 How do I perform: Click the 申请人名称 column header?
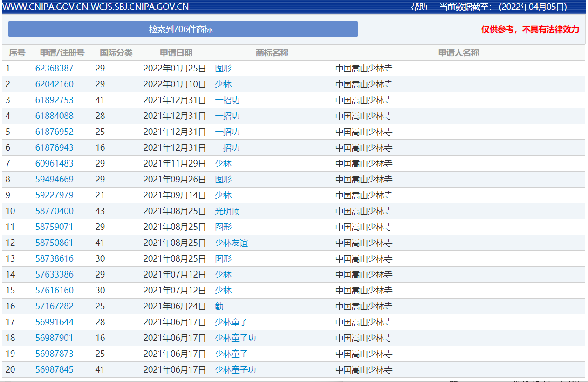click(458, 53)
